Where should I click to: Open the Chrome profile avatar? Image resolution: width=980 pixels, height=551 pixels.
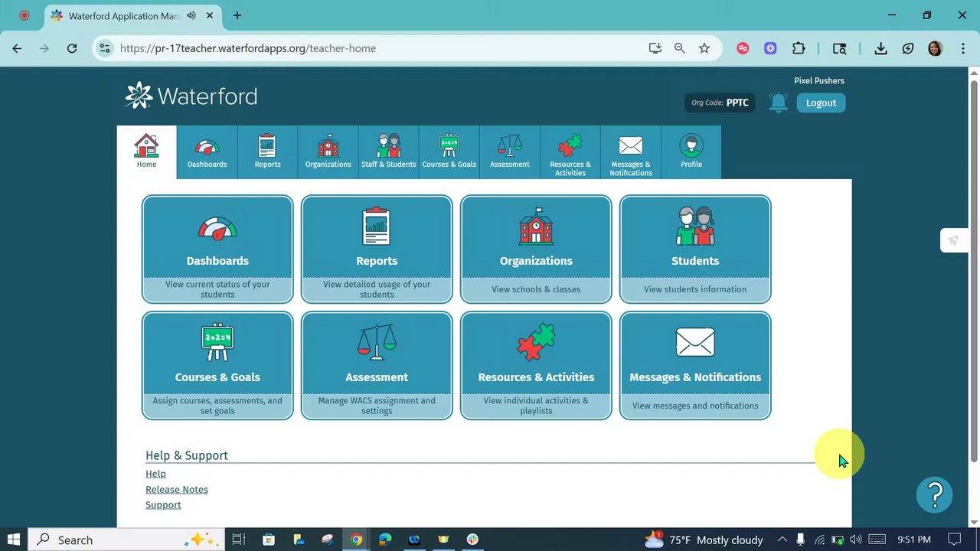[935, 48]
